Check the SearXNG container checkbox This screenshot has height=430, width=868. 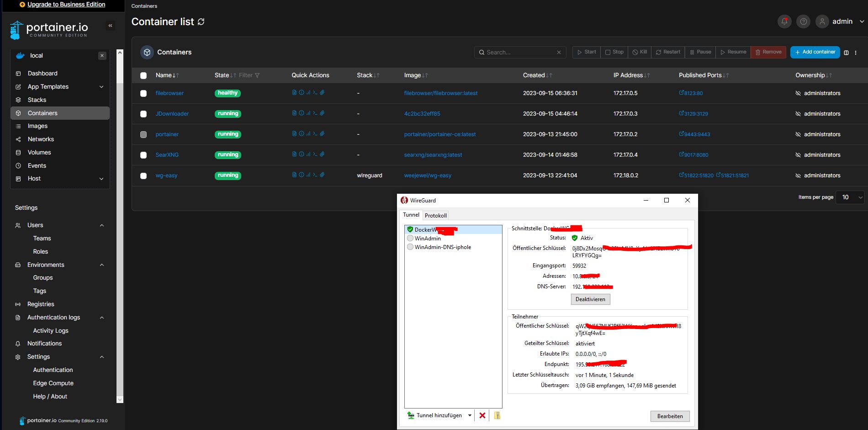click(143, 155)
